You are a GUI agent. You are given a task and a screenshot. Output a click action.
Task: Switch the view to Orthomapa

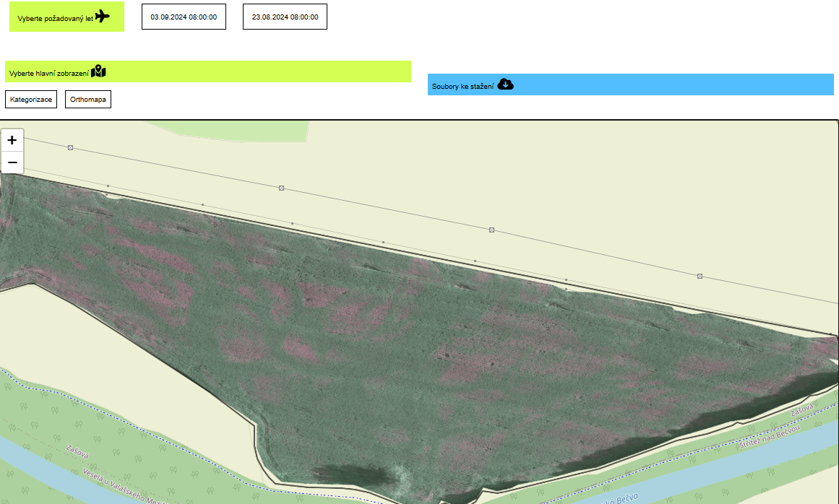[87, 100]
